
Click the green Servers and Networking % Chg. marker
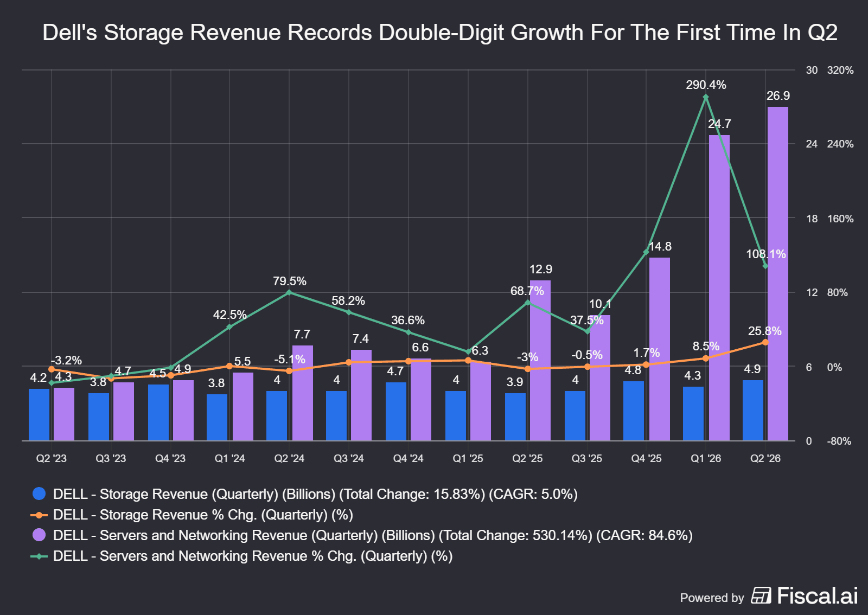(x=39, y=556)
